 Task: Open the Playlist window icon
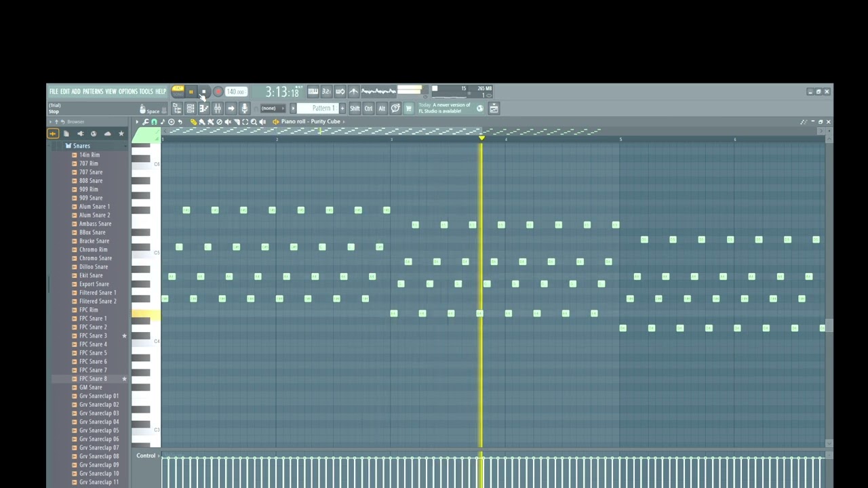tap(177, 108)
